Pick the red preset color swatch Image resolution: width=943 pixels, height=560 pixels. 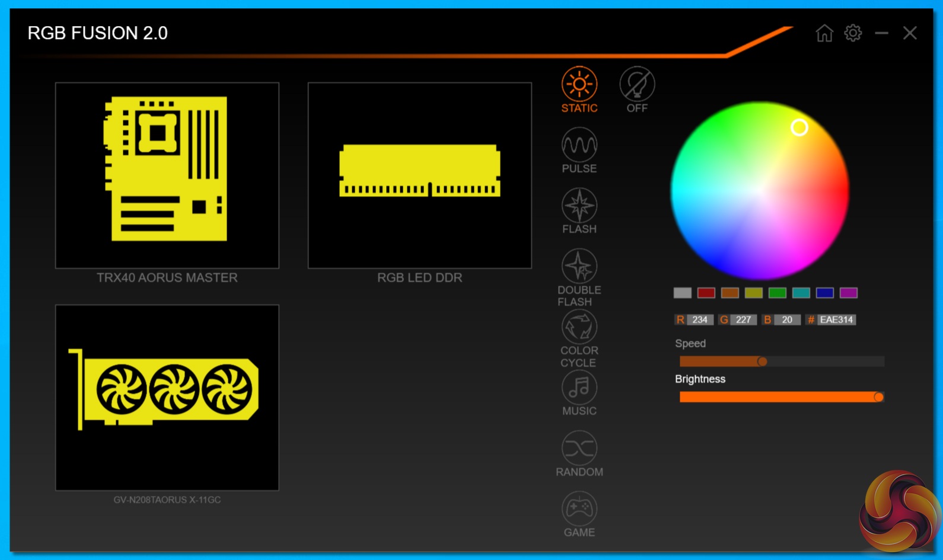click(706, 293)
